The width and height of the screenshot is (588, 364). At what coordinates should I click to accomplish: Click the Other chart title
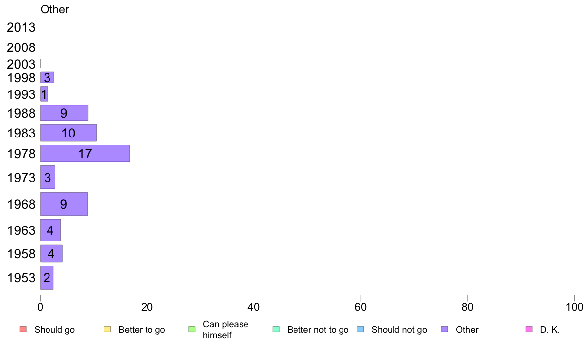click(x=55, y=9)
